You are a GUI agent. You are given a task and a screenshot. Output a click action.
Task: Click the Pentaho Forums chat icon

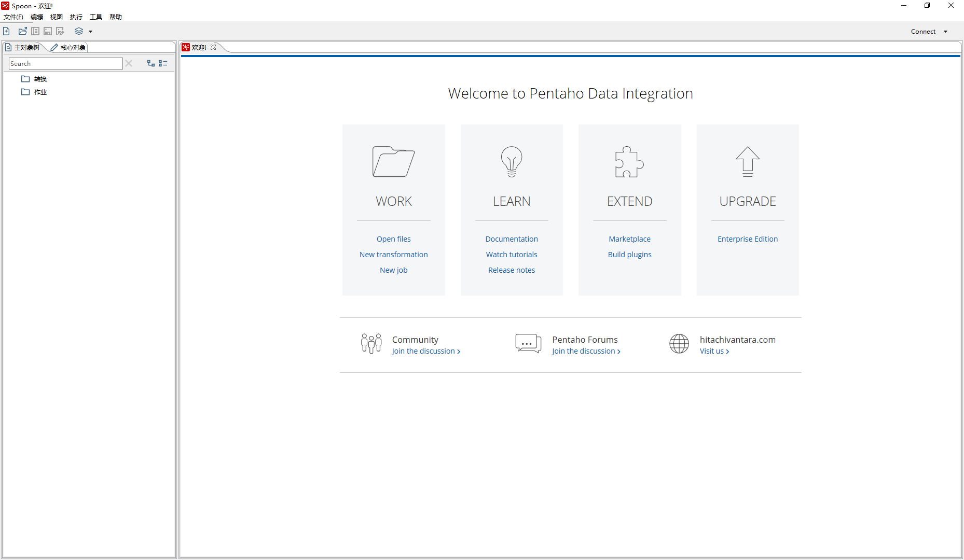(x=528, y=343)
